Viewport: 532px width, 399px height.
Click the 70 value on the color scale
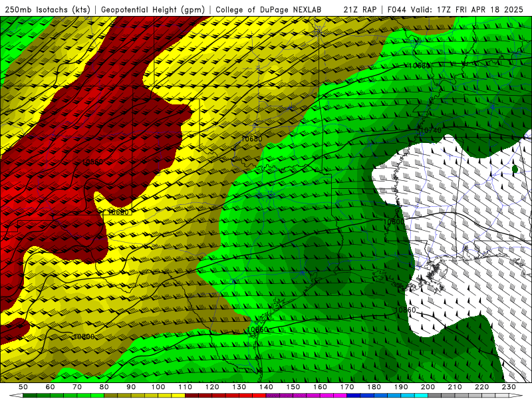pyautogui.click(x=77, y=387)
